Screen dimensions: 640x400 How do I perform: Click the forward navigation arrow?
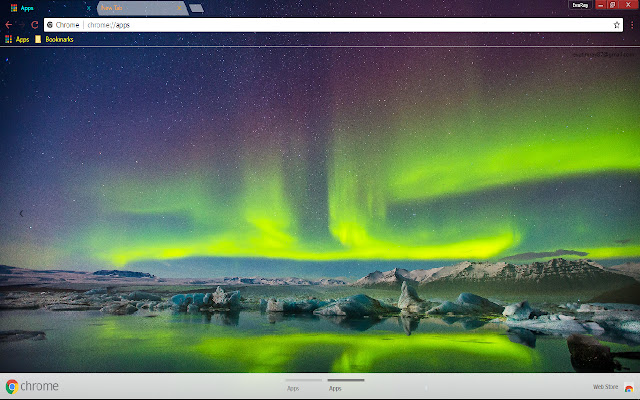pos(22,25)
